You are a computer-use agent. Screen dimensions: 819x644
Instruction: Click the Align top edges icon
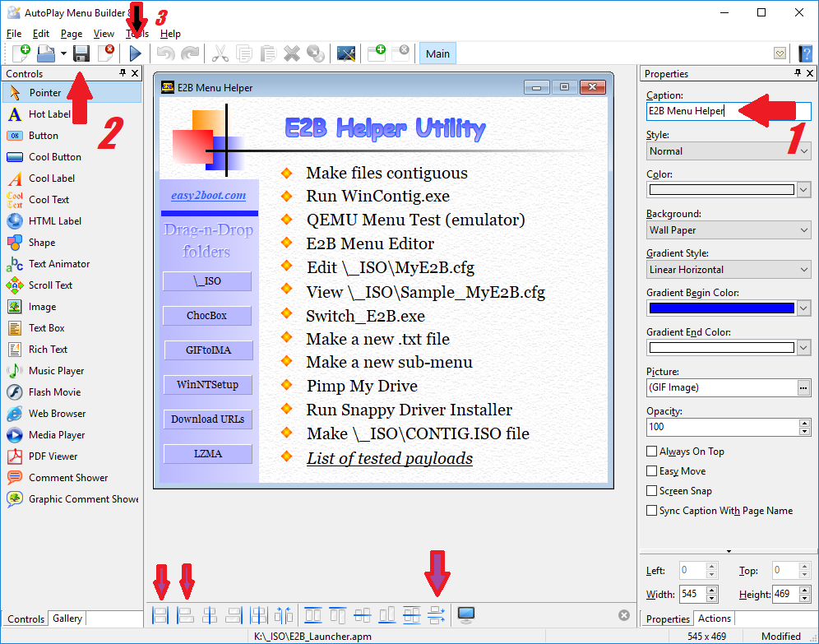[337, 615]
